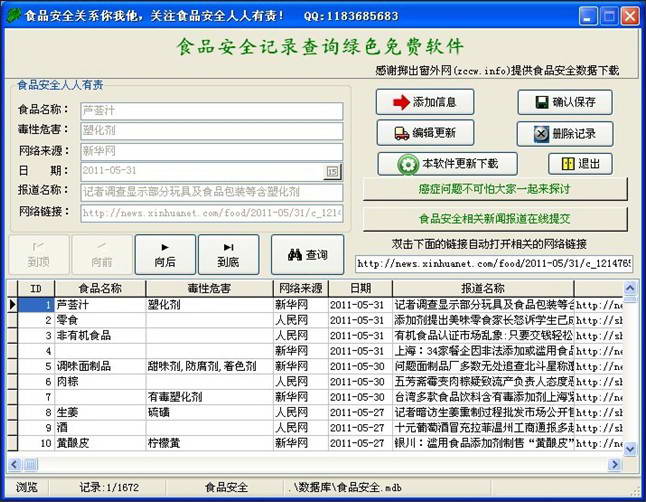The height and width of the screenshot is (502, 646).
Task: Select 塑化剂 cell in row 1
Action: pyautogui.click(x=209, y=305)
